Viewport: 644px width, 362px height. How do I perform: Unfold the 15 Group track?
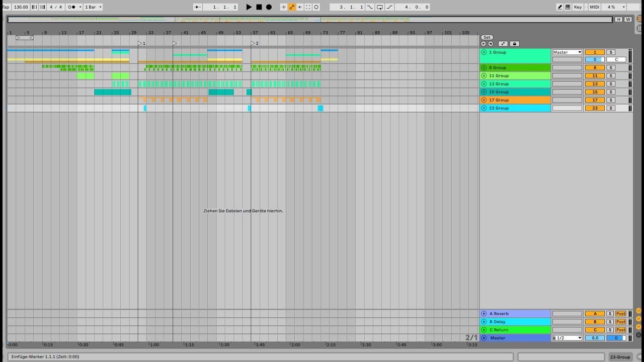click(484, 92)
